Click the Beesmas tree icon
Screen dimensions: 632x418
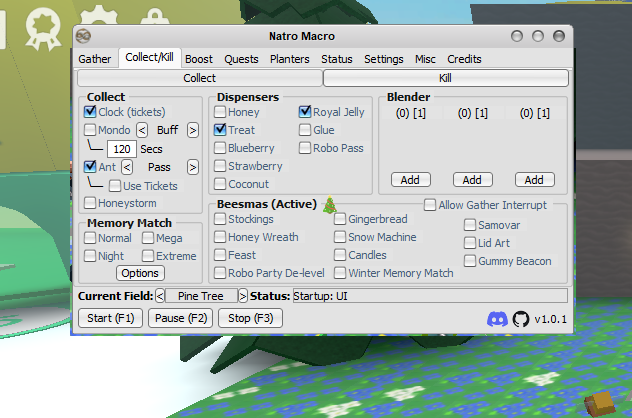coord(329,204)
